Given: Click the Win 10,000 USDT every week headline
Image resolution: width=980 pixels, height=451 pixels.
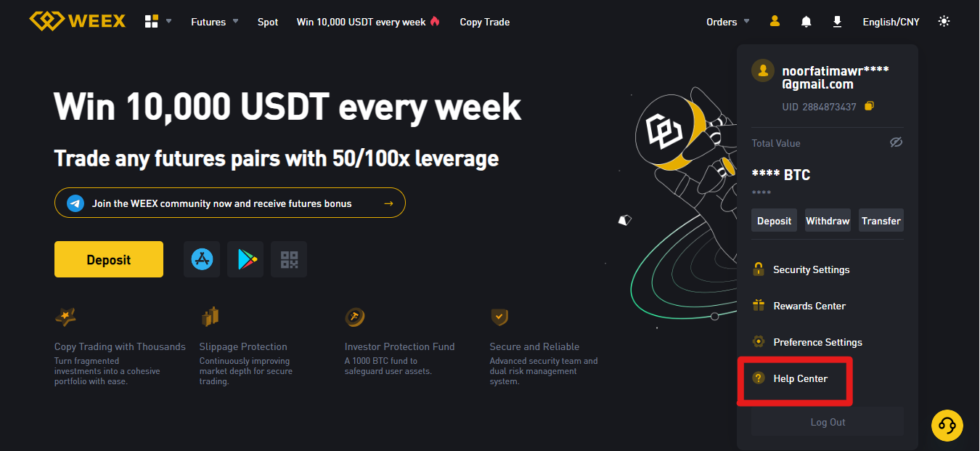Looking at the screenshot, I should point(287,107).
